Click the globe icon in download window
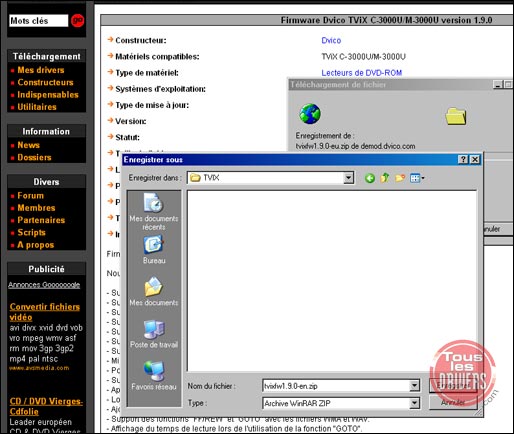Viewport: 514px width, 434px height. point(310,114)
